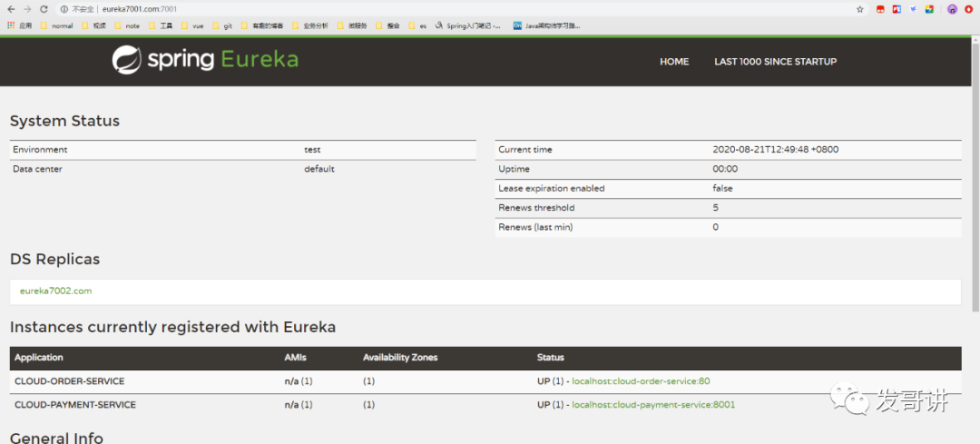Click the Environment value test
Viewport: 980px width, 444px height.
312,150
